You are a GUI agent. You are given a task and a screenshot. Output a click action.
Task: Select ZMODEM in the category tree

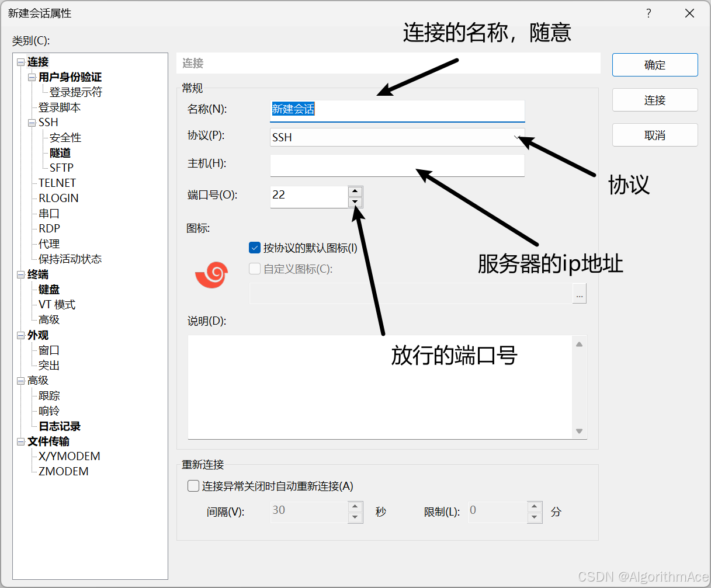(64, 471)
